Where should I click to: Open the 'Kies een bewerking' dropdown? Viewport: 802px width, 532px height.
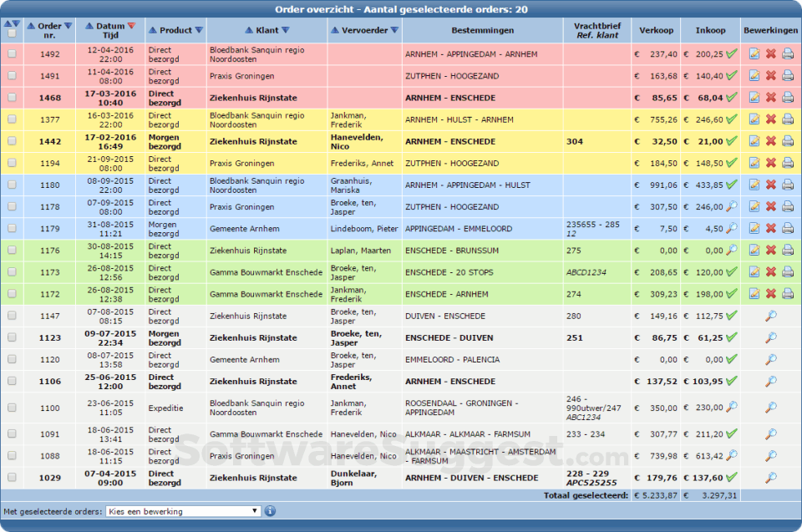click(x=184, y=511)
